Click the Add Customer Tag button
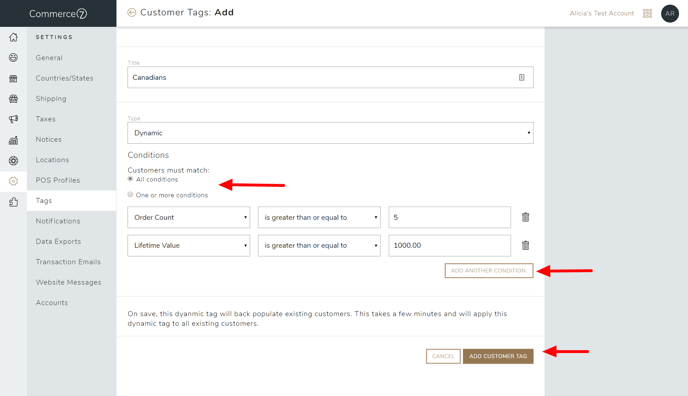 click(498, 356)
